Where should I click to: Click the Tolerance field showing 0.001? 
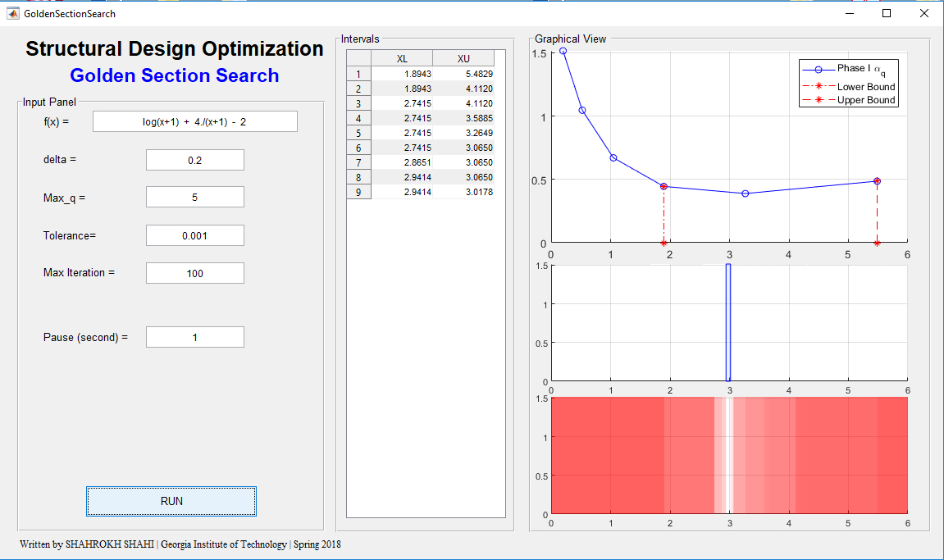(x=194, y=235)
